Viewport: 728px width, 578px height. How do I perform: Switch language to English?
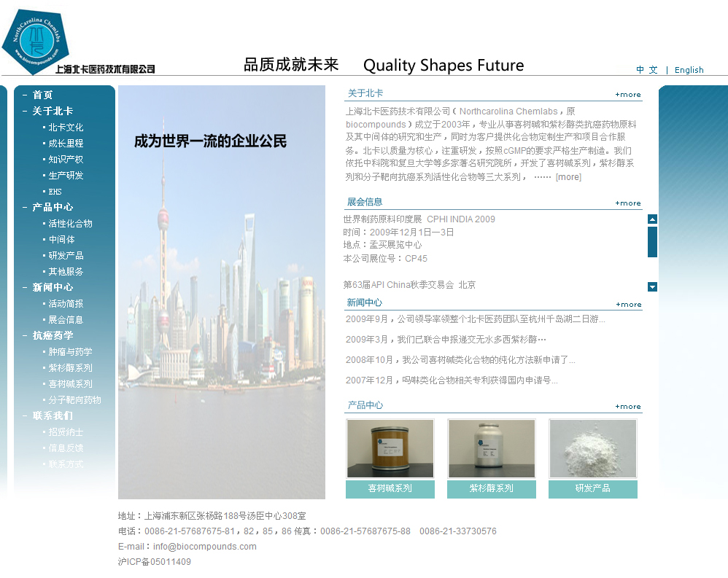tap(689, 69)
